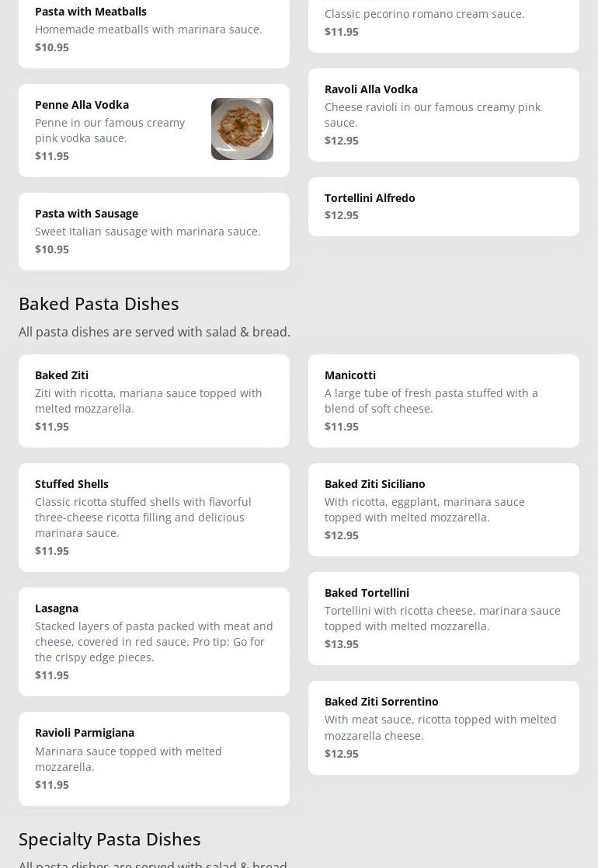
Task: Choose the Stuffed Shells item
Action: pyautogui.click(x=71, y=484)
